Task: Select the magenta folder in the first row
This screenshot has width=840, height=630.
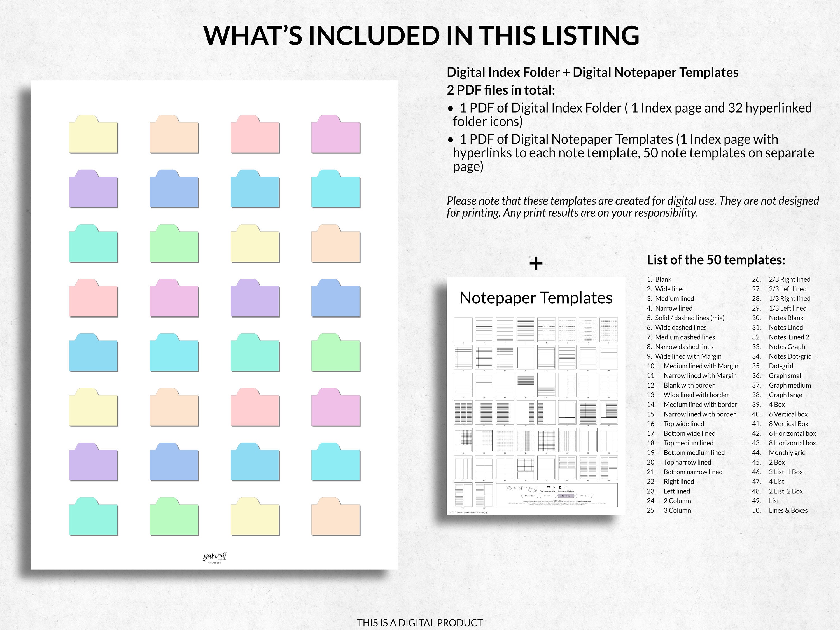Action: [336, 134]
